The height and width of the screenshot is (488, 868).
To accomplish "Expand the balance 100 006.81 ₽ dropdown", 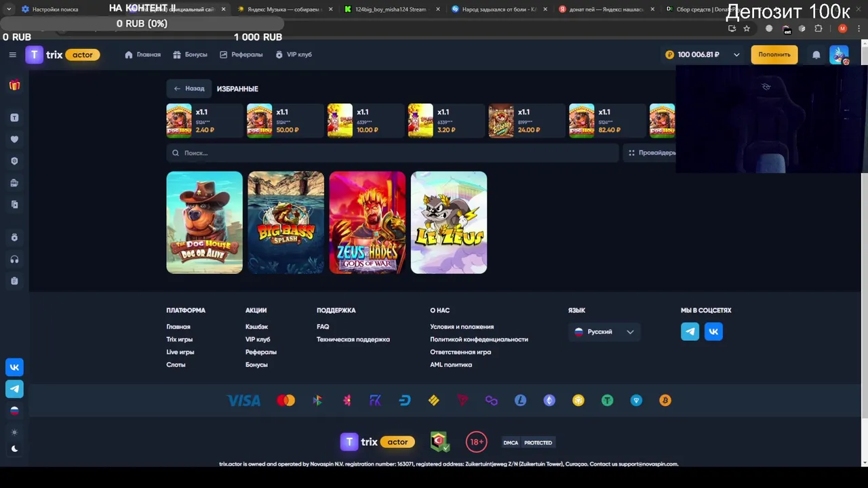I will coord(736,55).
